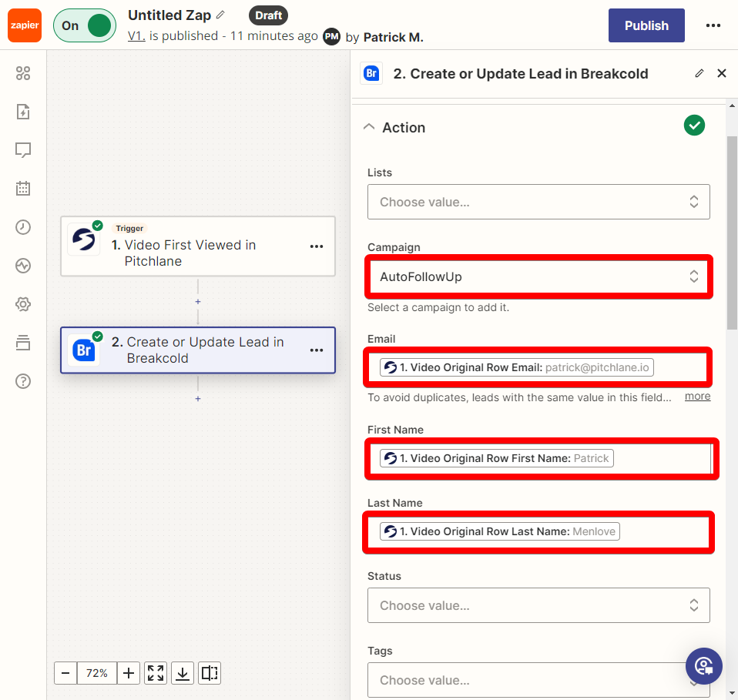
Task: Close the step editor panel
Action: (x=722, y=73)
